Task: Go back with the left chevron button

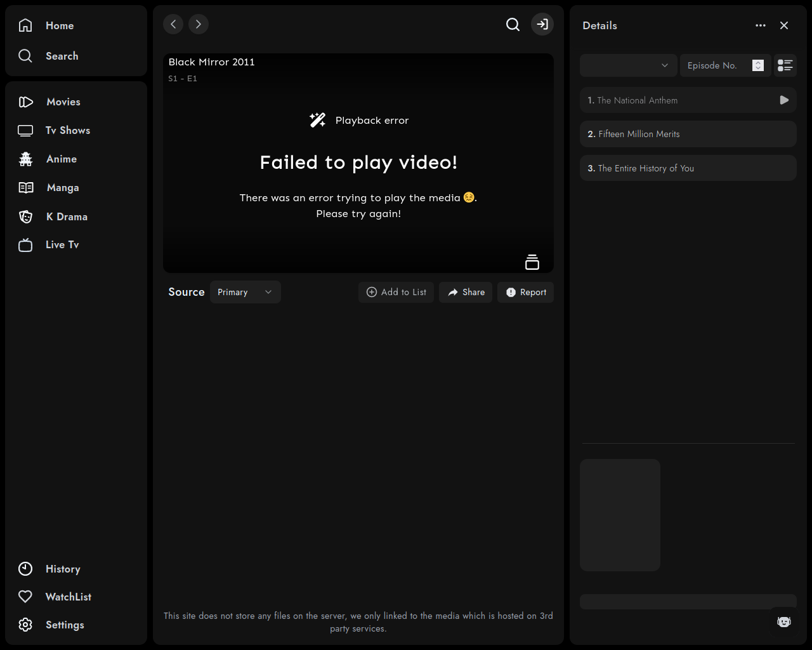Action: 173,24
